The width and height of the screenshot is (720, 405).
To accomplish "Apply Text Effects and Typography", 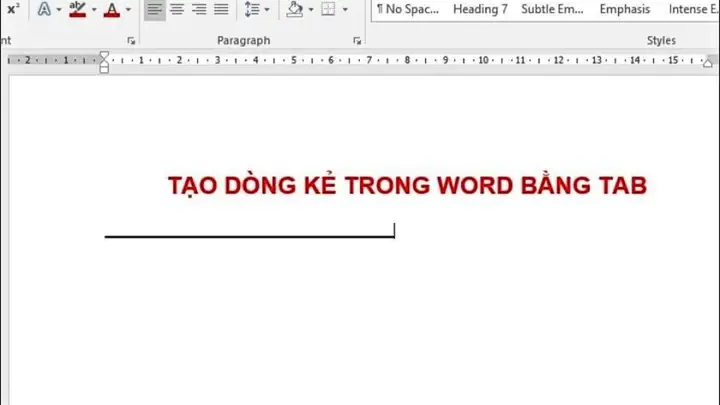I will point(44,9).
